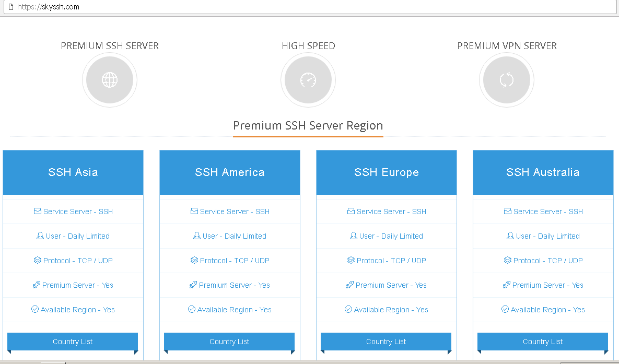Open the SSH Australia Country List
The width and height of the screenshot is (619, 364).
(543, 342)
